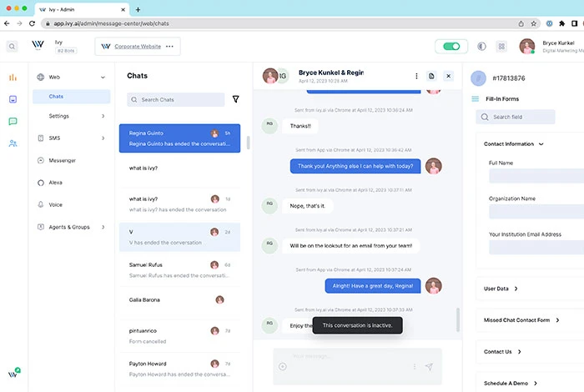Toggle the green availability switch
This screenshot has height=392, width=584.
click(451, 46)
